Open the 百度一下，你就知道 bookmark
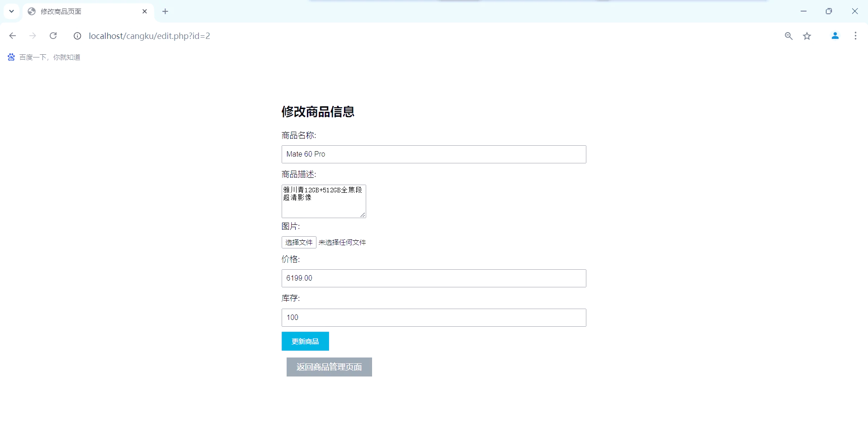868x448 pixels. click(x=44, y=57)
